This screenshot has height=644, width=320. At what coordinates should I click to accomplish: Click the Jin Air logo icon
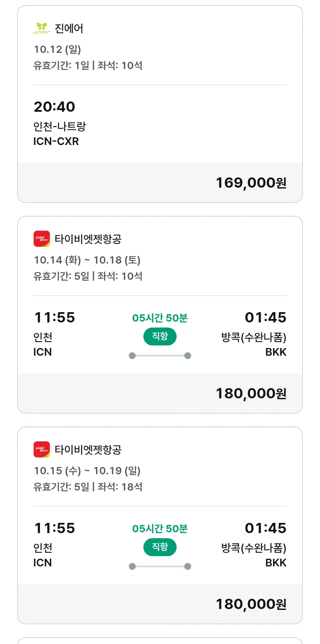[42, 28]
